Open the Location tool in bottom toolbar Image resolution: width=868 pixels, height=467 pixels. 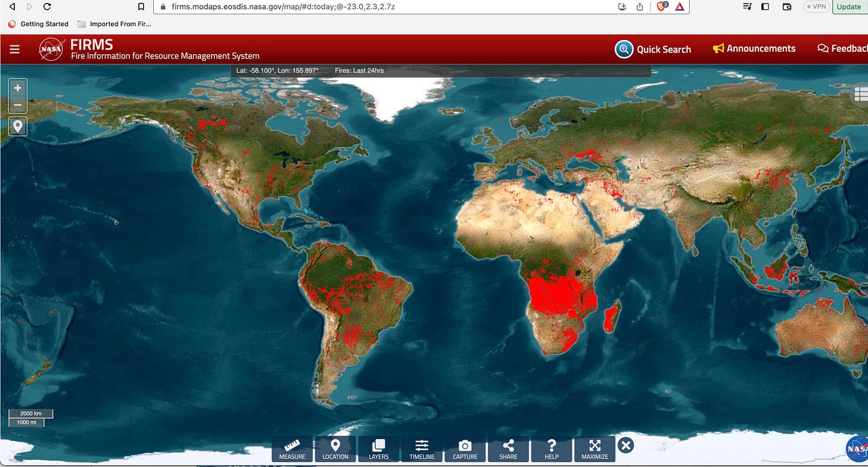335,449
